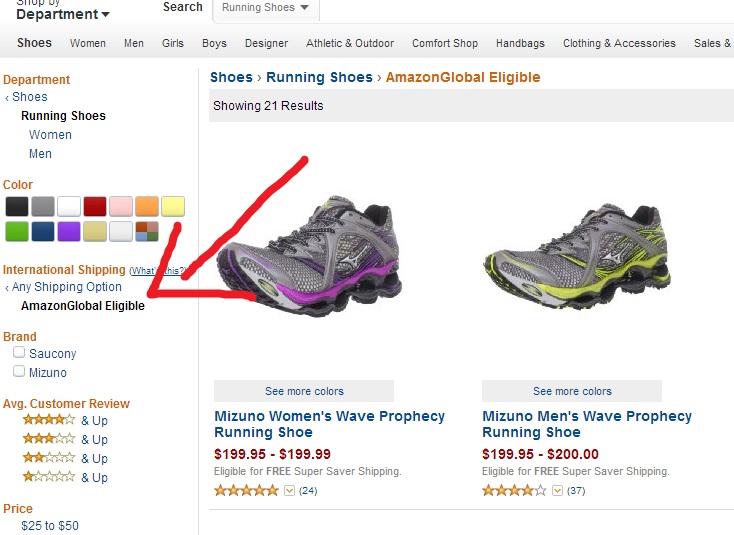Expand the Shop by Department menu
This screenshot has width=734, height=535.
coord(63,14)
